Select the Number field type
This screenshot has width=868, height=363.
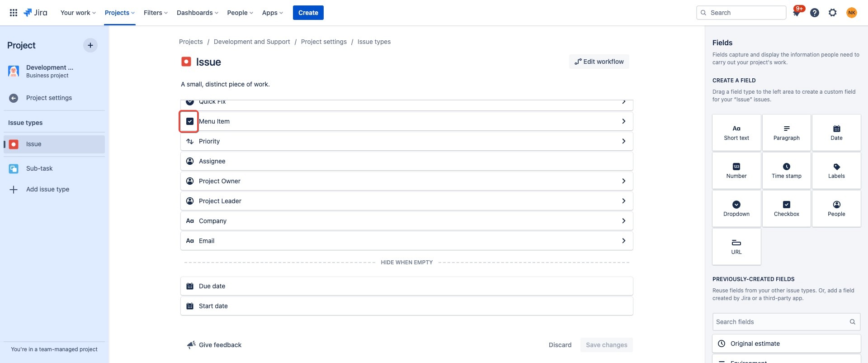[x=736, y=171]
